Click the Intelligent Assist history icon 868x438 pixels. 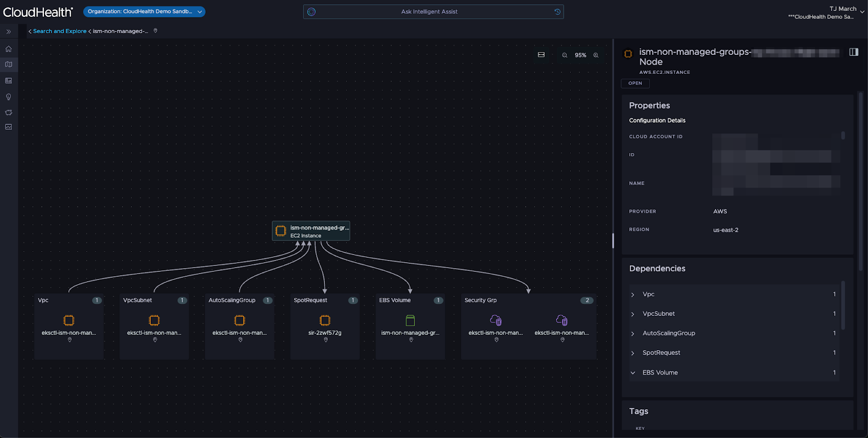[x=557, y=11]
